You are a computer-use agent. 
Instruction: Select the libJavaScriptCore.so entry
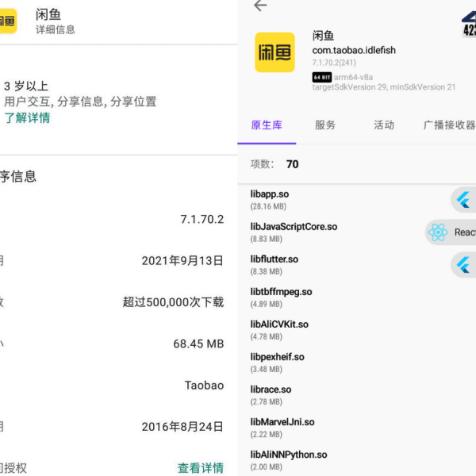[x=357, y=232]
